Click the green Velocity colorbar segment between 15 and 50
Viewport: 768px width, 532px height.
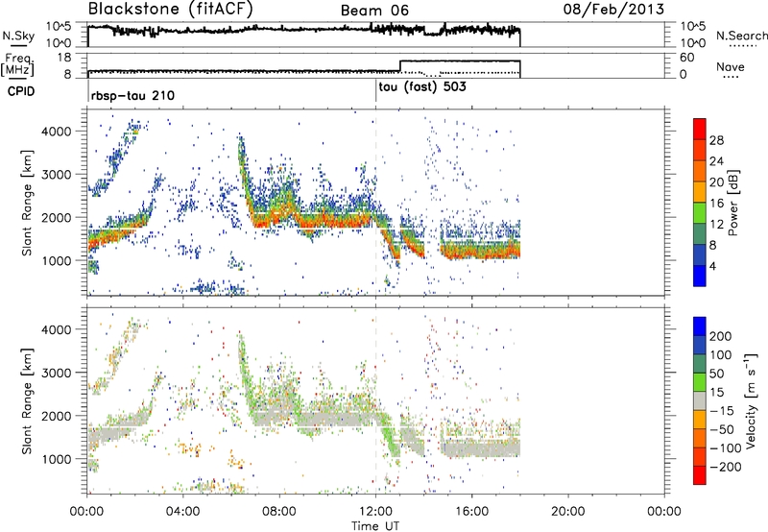point(700,382)
